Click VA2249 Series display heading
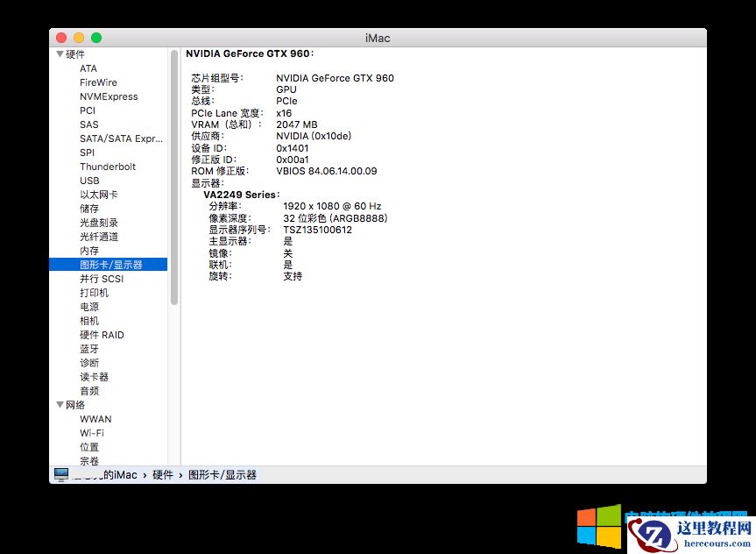The height and width of the screenshot is (554, 756). pyautogui.click(x=241, y=195)
